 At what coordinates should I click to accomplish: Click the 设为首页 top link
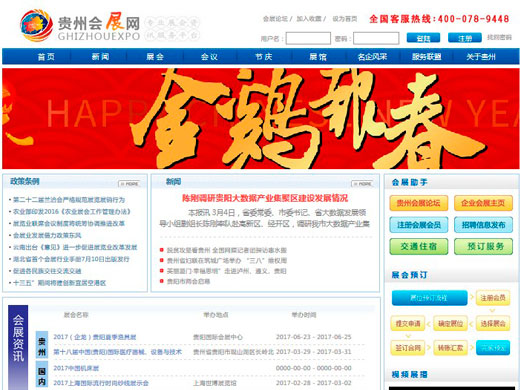(x=345, y=19)
